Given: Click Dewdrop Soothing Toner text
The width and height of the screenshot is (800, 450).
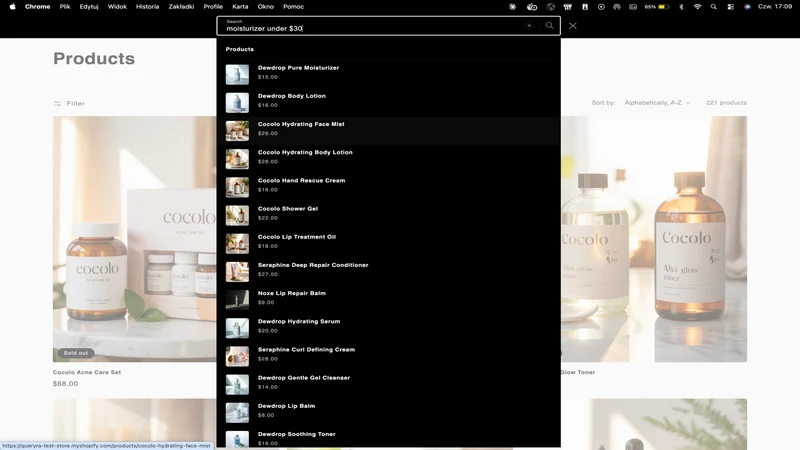Looking at the screenshot, I should click(x=296, y=434).
